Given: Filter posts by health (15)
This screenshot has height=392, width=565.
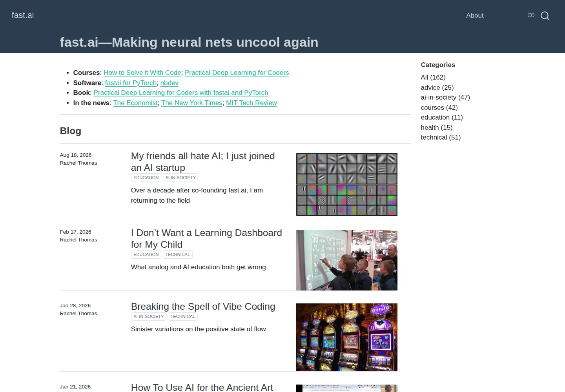Looking at the screenshot, I should (x=437, y=127).
